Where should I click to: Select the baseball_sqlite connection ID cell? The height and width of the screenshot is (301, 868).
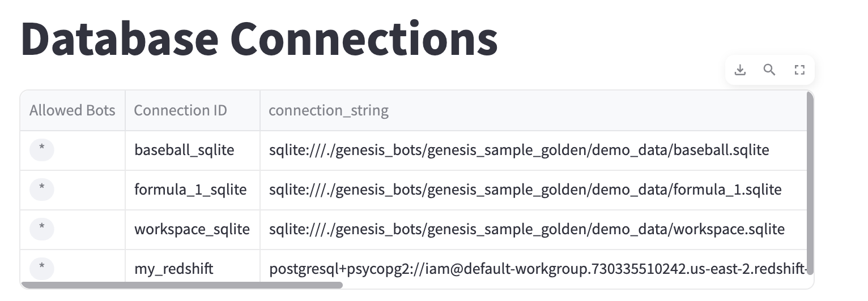point(184,150)
